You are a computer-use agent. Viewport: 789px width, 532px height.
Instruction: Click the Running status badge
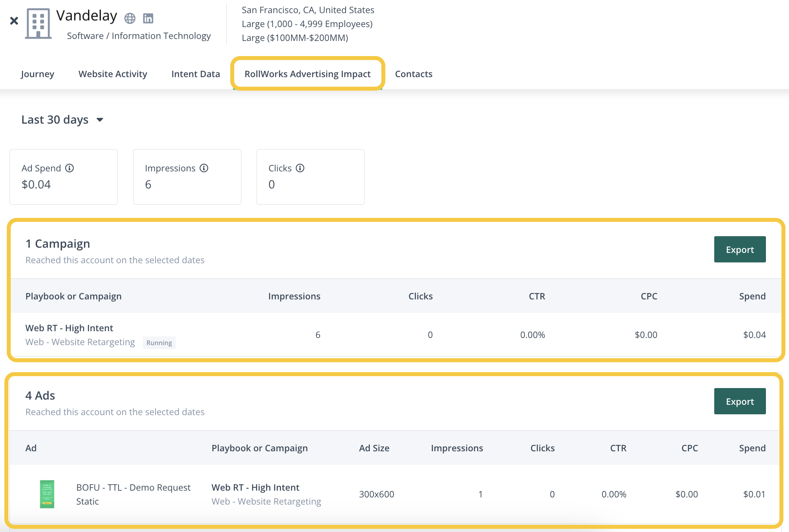tap(159, 343)
